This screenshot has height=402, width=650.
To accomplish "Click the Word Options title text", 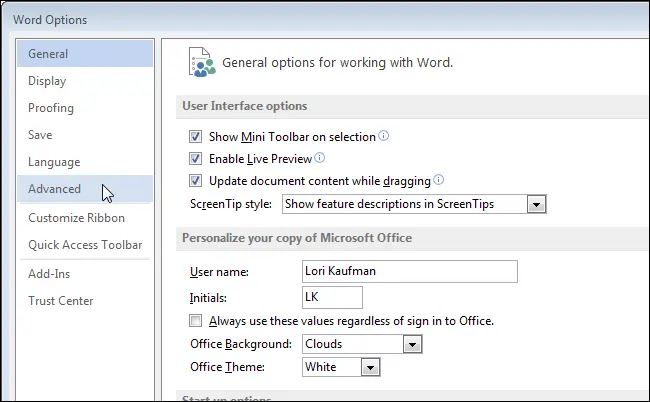I will point(50,20).
